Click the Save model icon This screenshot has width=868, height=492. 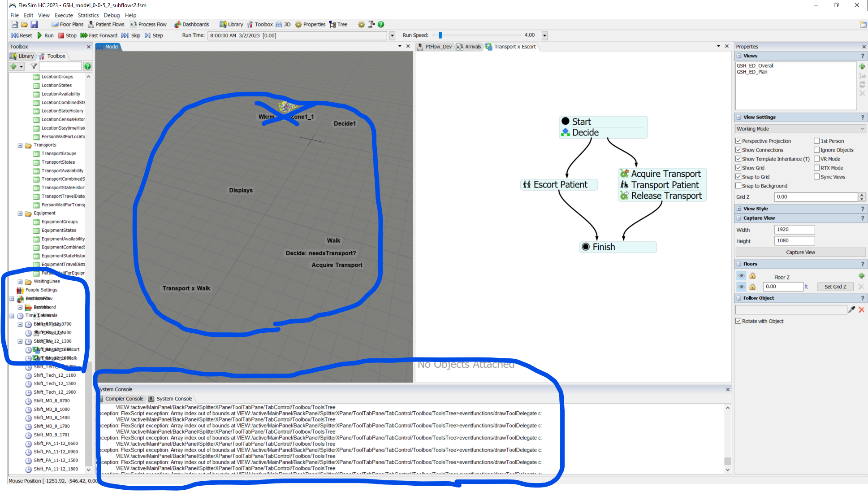click(x=34, y=24)
